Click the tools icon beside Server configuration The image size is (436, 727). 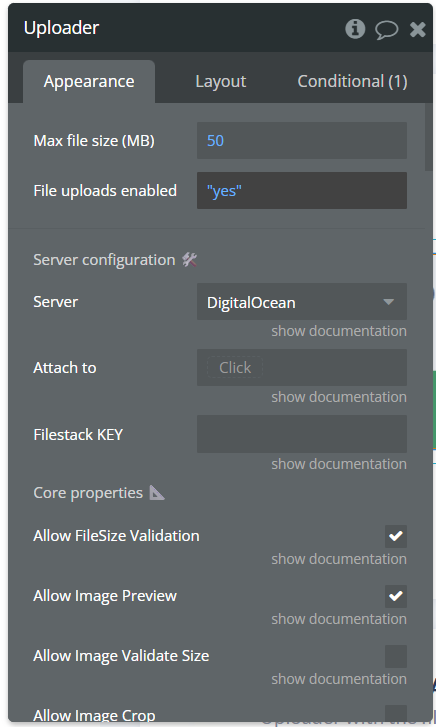point(189,260)
